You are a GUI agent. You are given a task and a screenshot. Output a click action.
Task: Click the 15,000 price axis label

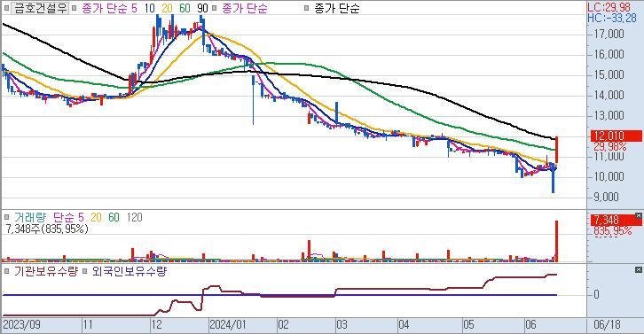click(x=609, y=74)
